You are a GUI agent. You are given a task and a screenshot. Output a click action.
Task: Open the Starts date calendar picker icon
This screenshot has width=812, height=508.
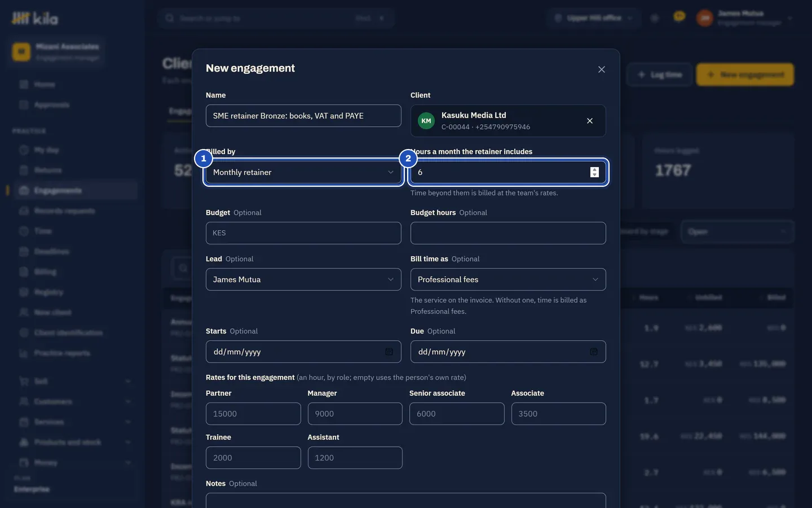coord(389,352)
